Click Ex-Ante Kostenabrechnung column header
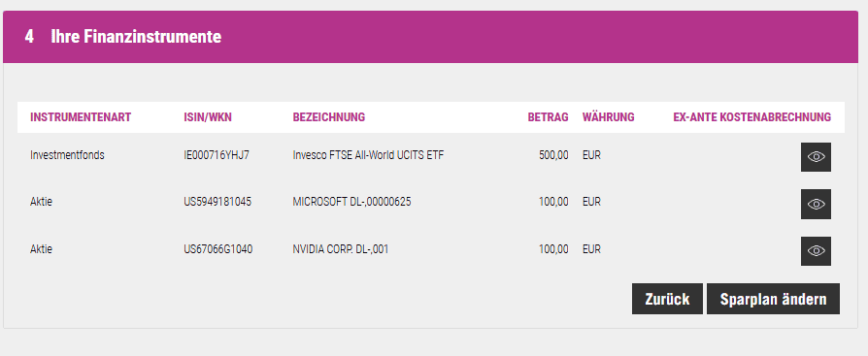 tap(751, 117)
